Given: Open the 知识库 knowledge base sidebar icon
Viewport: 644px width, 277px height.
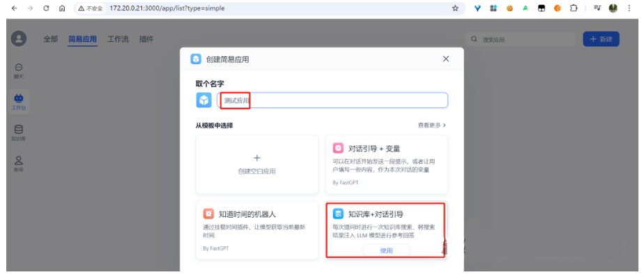Looking at the screenshot, I should tap(19, 133).
